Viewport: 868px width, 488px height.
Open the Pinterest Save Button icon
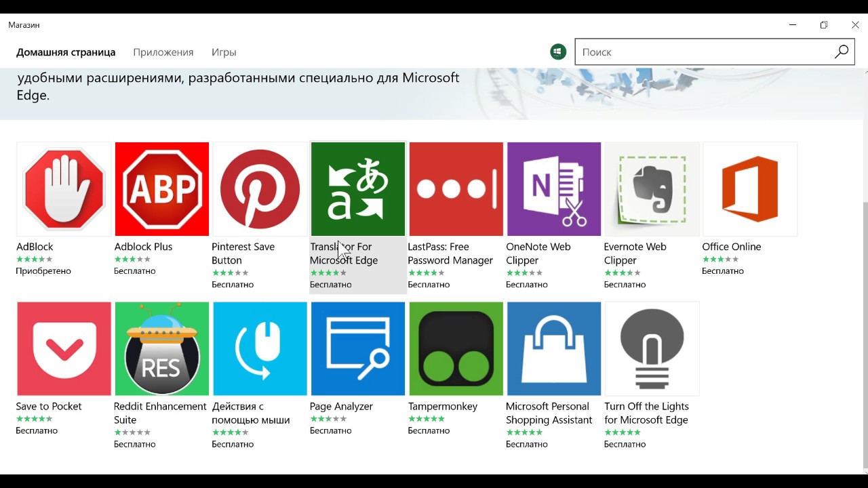point(260,189)
